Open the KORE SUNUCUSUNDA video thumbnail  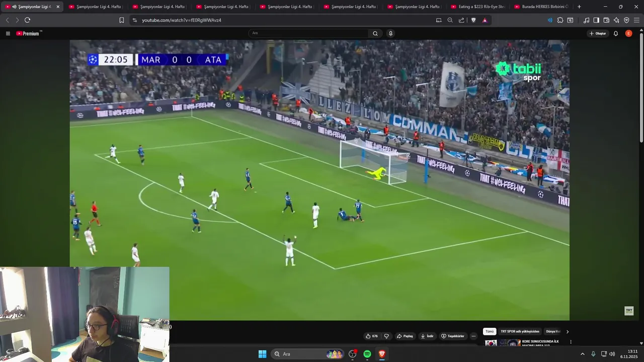pos(503,343)
